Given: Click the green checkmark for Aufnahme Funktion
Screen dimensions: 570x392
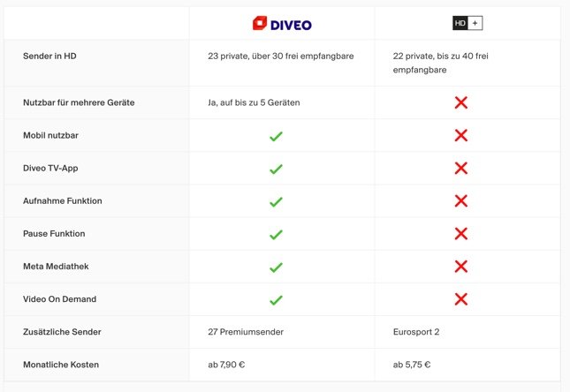Looking at the screenshot, I should pyautogui.click(x=276, y=201).
